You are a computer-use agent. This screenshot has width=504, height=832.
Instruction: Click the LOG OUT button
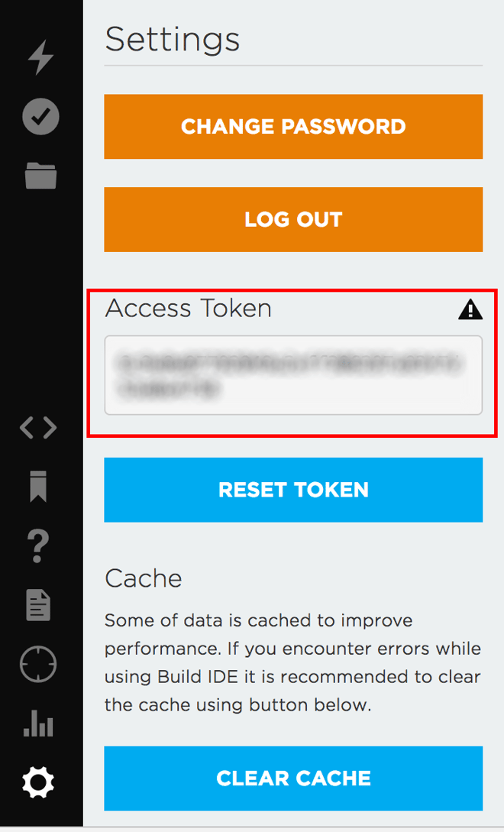point(293,220)
